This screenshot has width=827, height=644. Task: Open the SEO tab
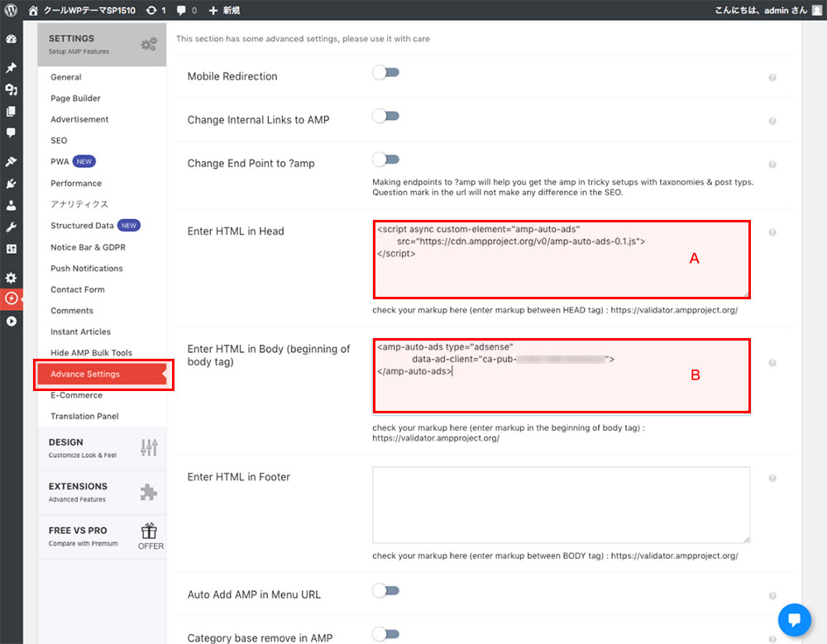coord(59,141)
